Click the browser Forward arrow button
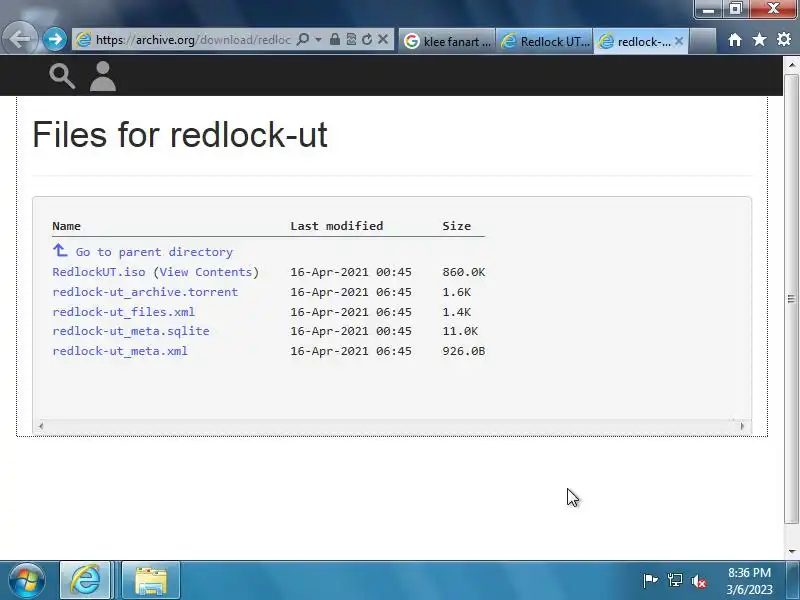This screenshot has width=800, height=600. (55, 39)
